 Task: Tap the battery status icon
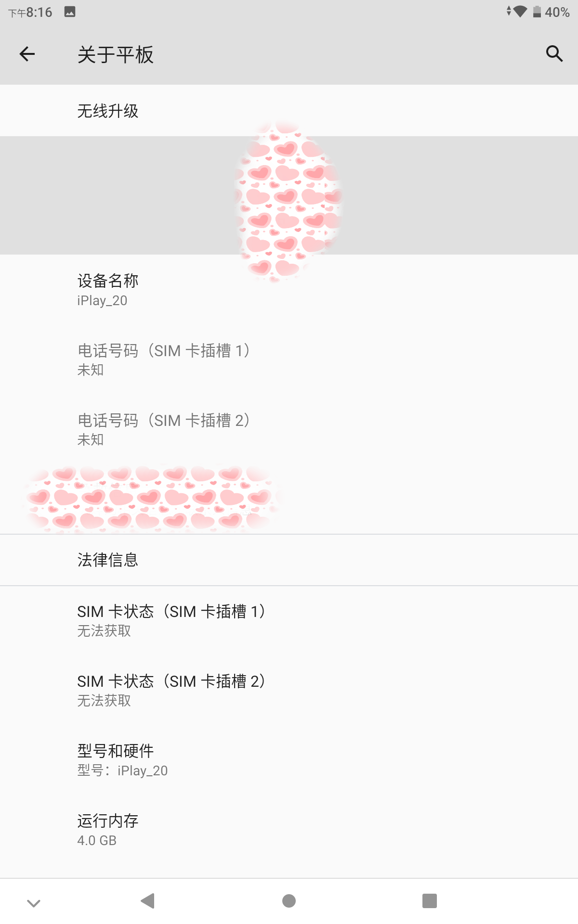coord(537,12)
